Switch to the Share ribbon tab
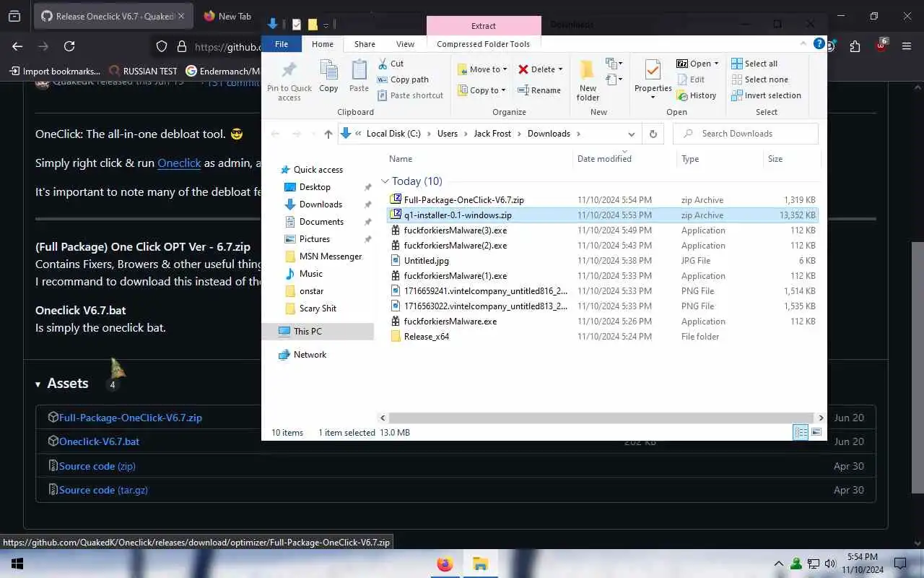The height and width of the screenshot is (578, 924). tap(365, 44)
